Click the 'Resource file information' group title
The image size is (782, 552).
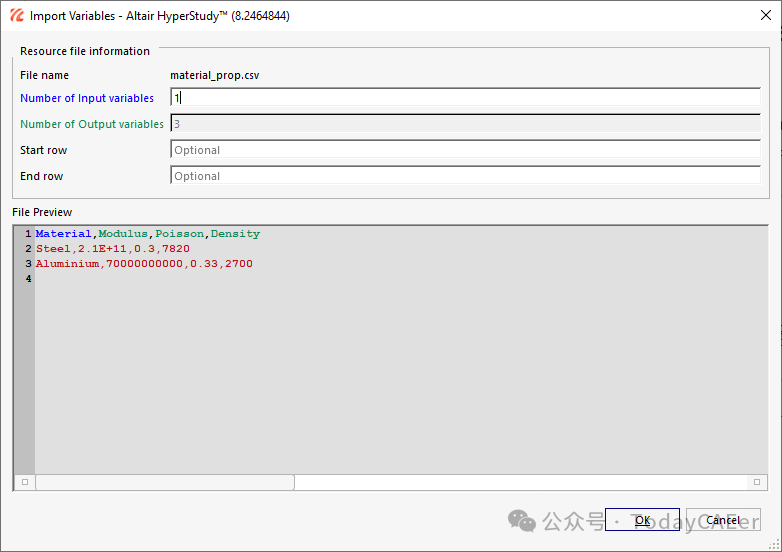(x=85, y=51)
